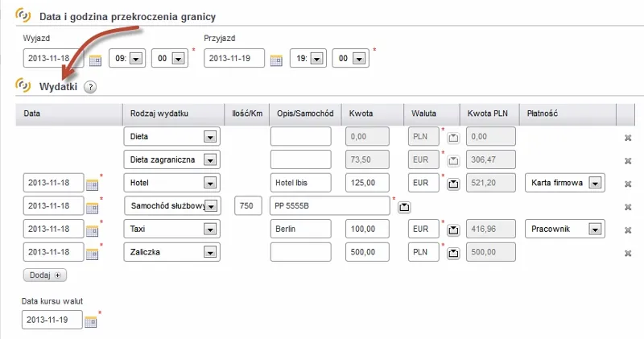Open calendar picker next to Wyjazd date
The height and width of the screenshot is (339, 644).
click(94, 59)
